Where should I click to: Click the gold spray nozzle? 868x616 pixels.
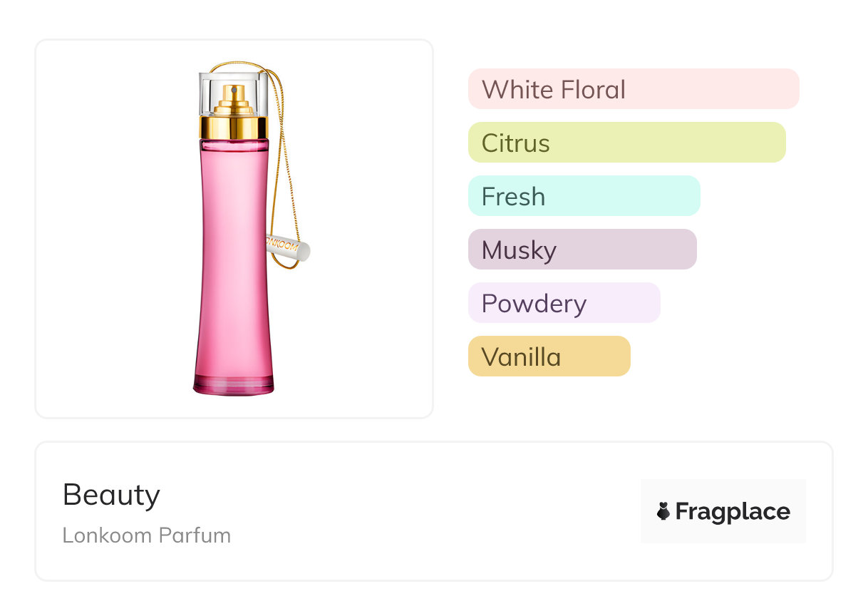coord(234,98)
